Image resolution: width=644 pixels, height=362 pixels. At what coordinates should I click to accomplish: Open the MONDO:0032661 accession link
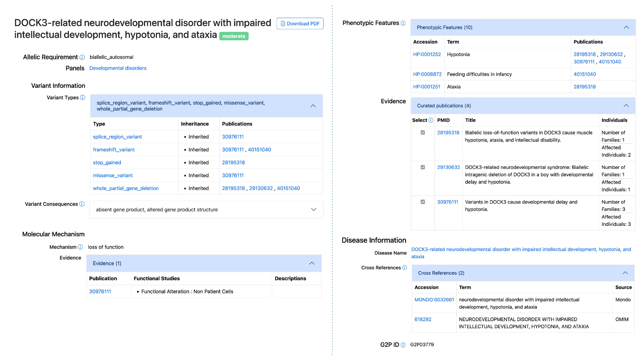click(434, 300)
